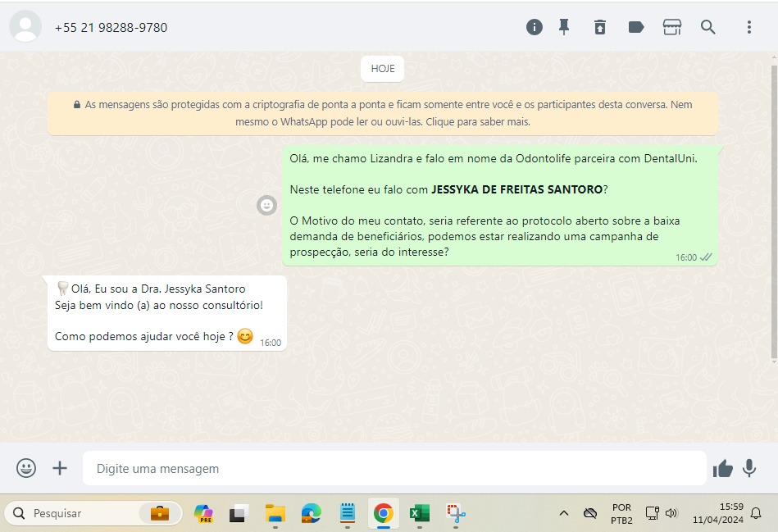Screen dimensions: 778x532
Task: Attach a file with the plus icon
Action: (x=60, y=468)
